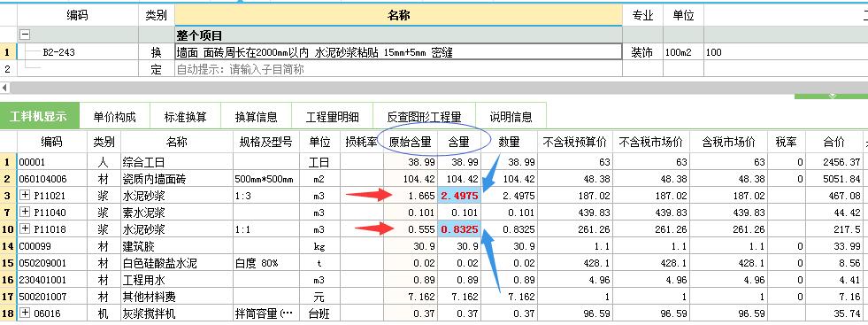The image size is (868, 325).
Task: Open the 工程量明细 tab
Action: coord(332,117)
